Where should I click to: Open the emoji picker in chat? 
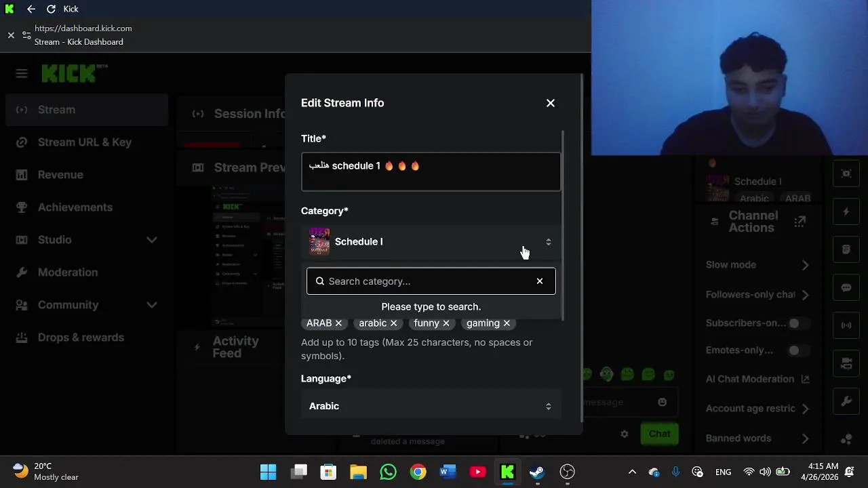point(663,402)
